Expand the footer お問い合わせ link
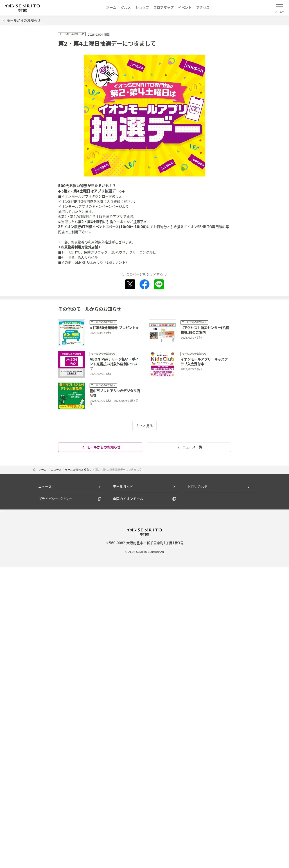Image resolution: width=289 pixels, height=868 pixels. coord(219,487)
